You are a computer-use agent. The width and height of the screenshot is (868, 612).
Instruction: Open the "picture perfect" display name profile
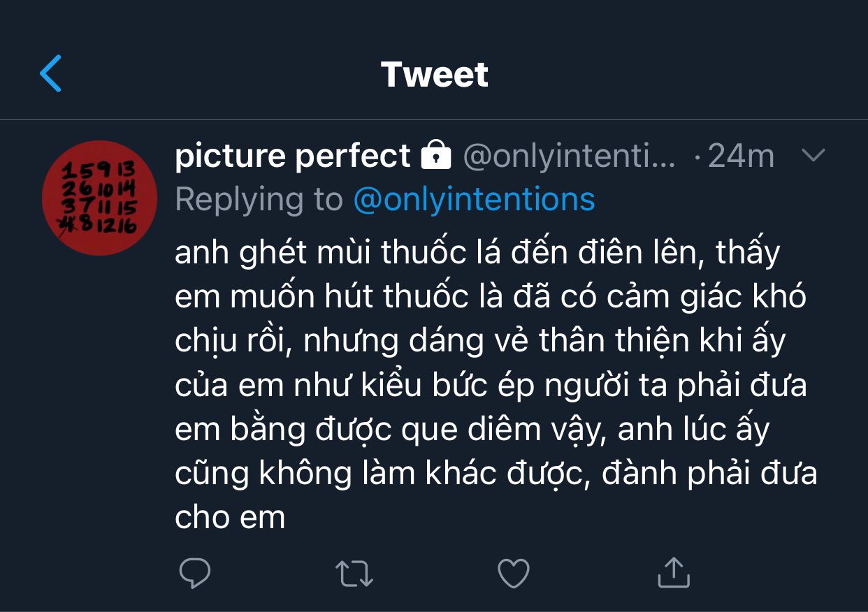pyautogui.click(x=293, y=156)
